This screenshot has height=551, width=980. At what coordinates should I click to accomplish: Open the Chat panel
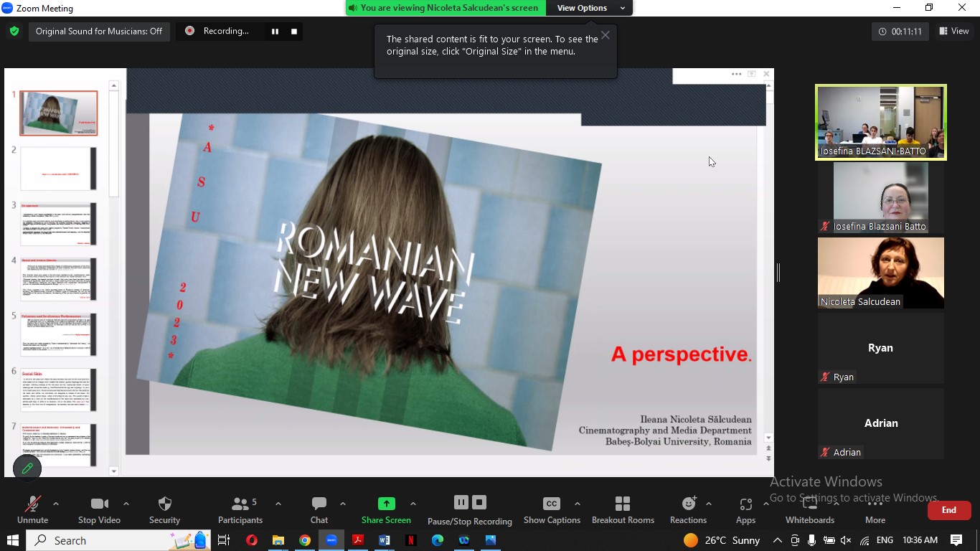click(x=319, y=510)
